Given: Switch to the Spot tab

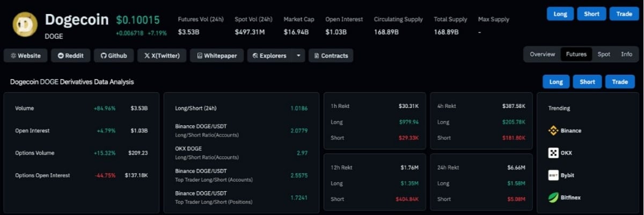Looking at the screenshot, I should pos(604,54).
